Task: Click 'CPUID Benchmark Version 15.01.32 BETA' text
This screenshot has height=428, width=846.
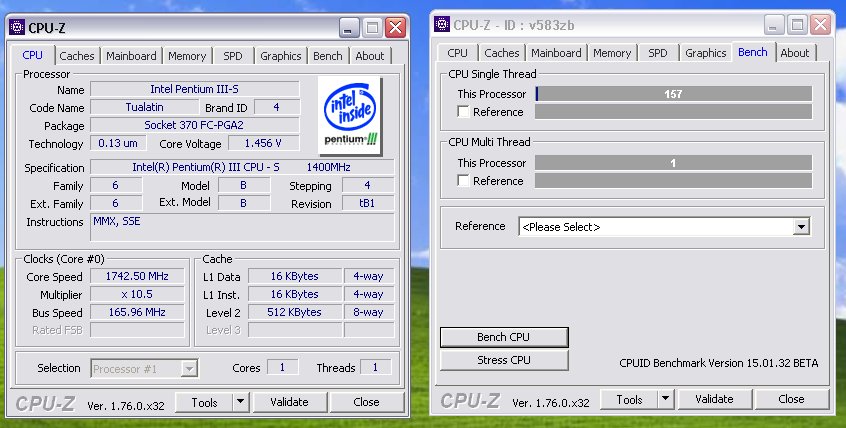Action: [719, 363]
